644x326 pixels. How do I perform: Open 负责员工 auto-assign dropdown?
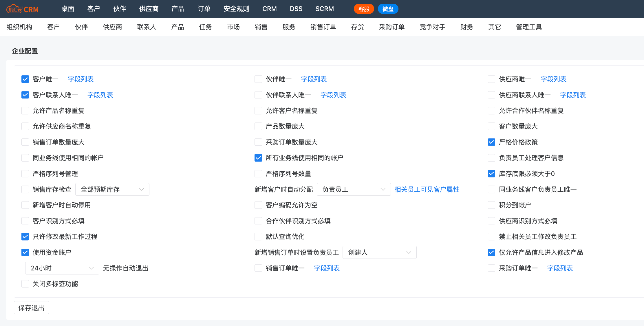[x=354, y=189]
